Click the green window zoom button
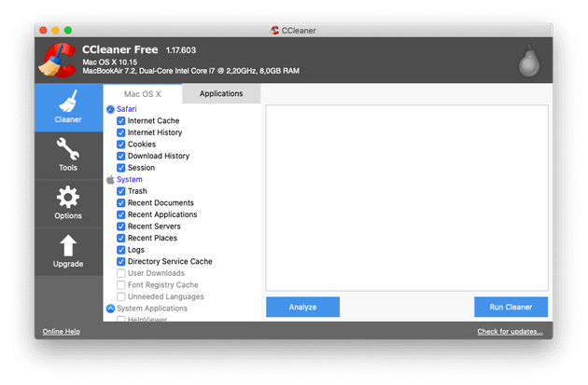Screen dimensions: 588x385 click(x=68, y=31)
